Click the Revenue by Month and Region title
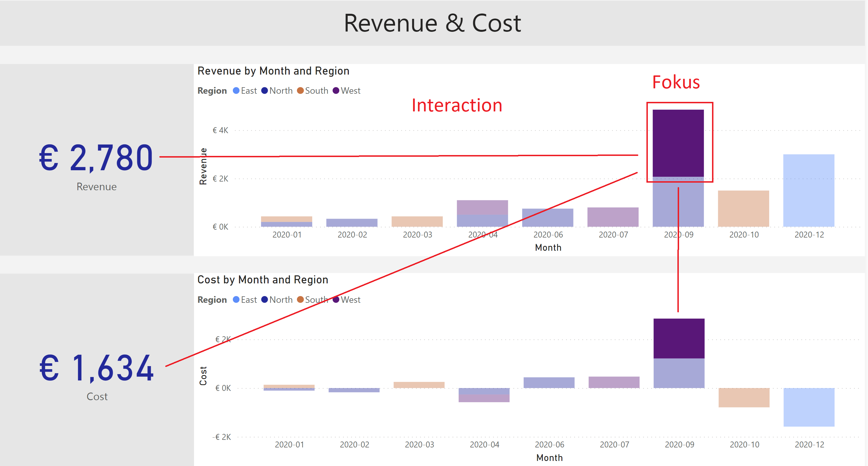 [x=273, y=71]
